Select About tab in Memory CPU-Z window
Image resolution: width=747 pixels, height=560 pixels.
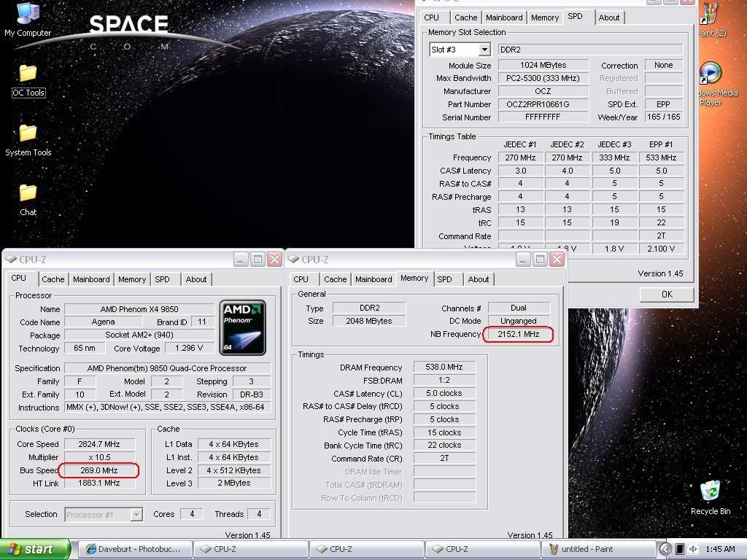tap(479, 279)
